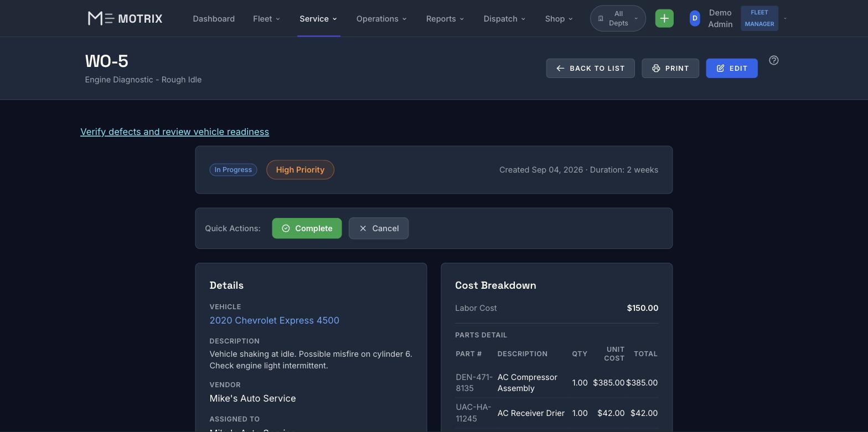
Task: Click the $42.00 total for AC Receiver Drier
Action: pos(644,413)
